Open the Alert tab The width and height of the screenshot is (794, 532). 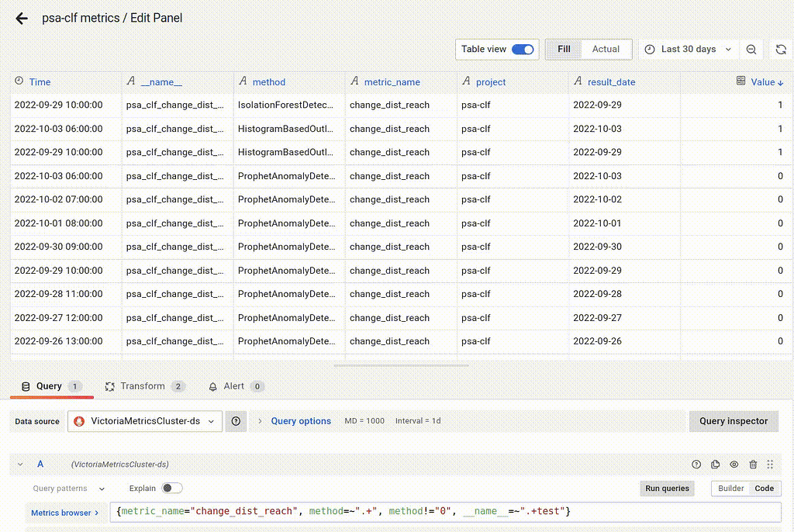(232, 385)
